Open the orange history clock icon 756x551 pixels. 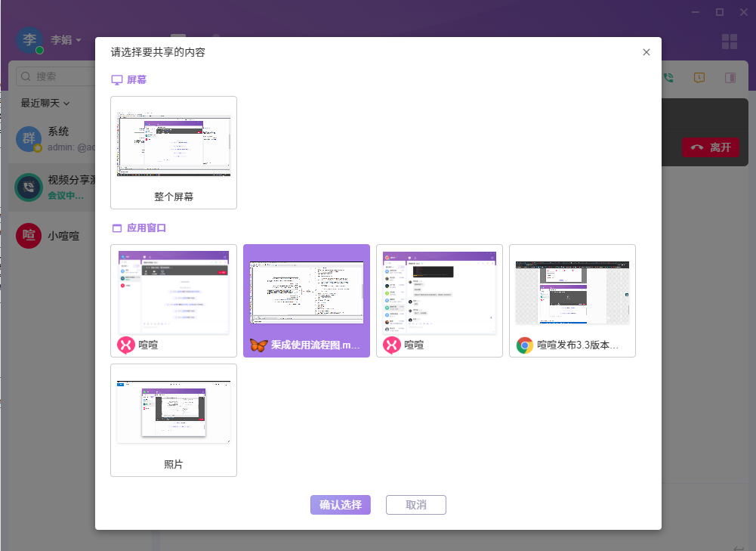(x=699, y=78)
